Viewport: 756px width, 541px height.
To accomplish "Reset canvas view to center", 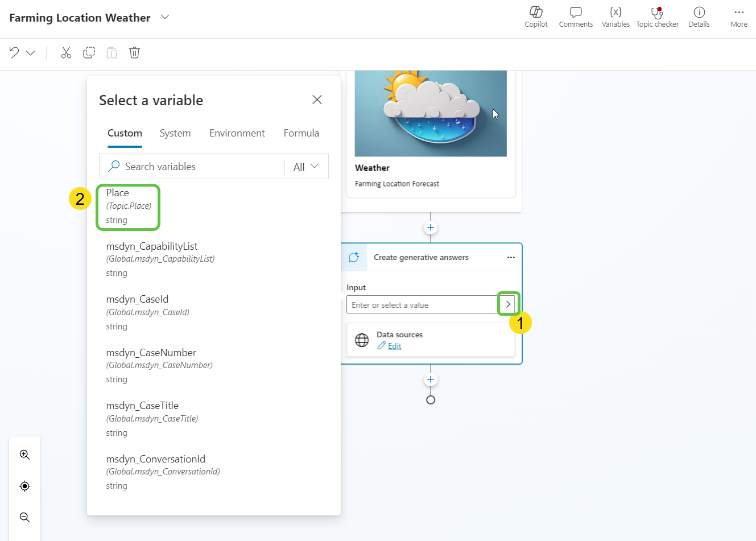I will coord(24,486).
